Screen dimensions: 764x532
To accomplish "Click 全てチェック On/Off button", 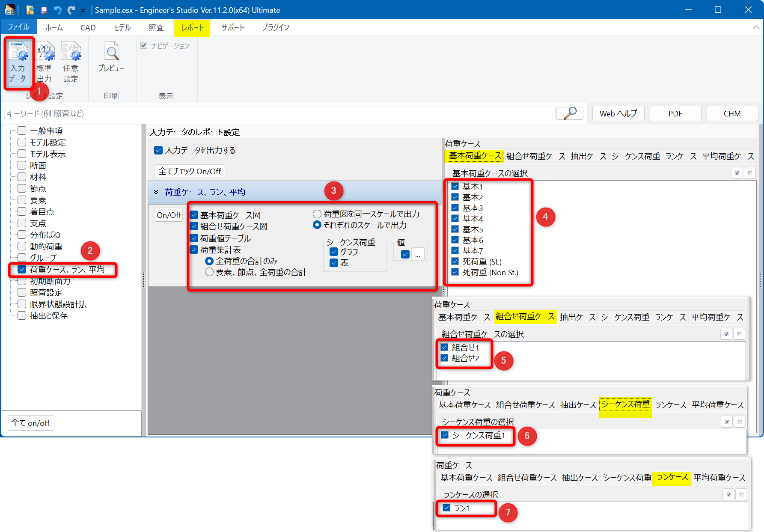I will (x=190, y=171).
